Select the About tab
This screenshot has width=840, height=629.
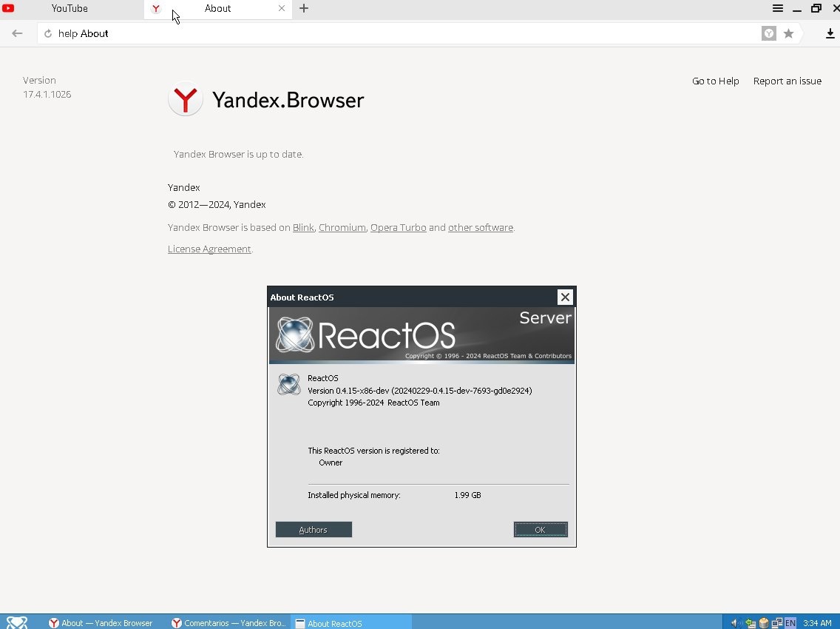point(217,9)
